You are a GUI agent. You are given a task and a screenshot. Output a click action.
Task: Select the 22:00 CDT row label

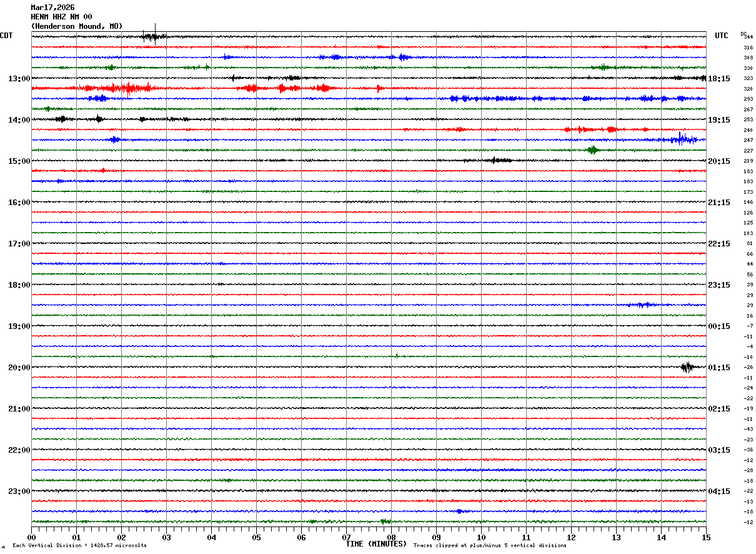19,450
